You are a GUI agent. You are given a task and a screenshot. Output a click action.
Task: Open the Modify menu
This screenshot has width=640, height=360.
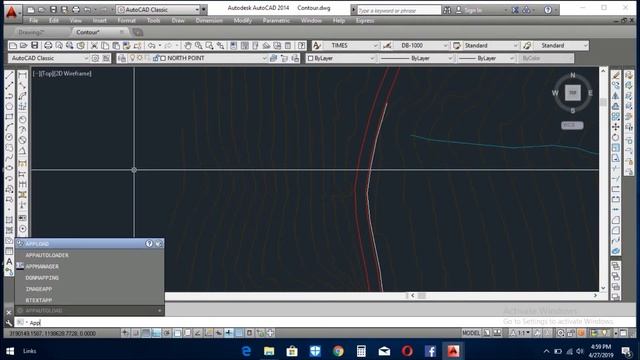[x=242, y=20]
